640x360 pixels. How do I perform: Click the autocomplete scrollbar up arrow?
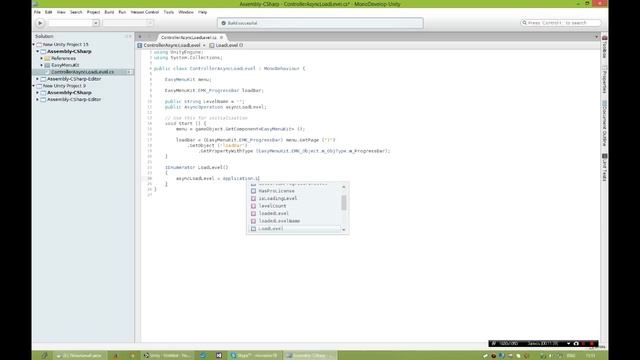344,187
